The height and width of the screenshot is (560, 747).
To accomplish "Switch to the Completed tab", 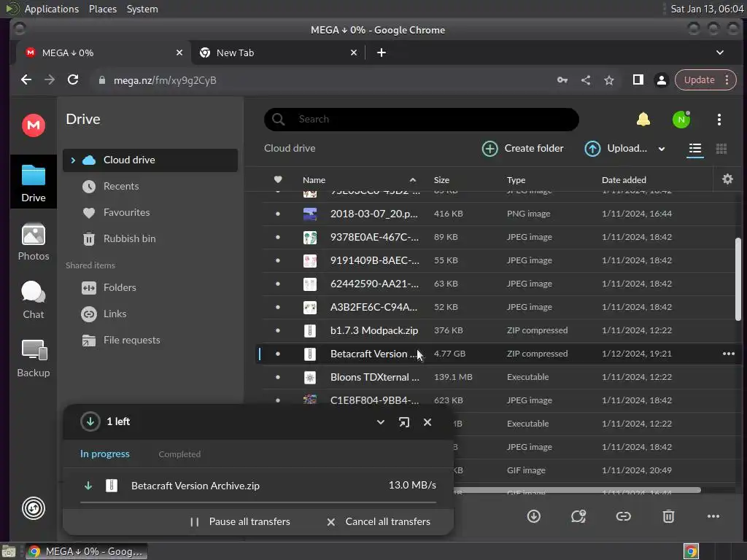I will [179, 454].
